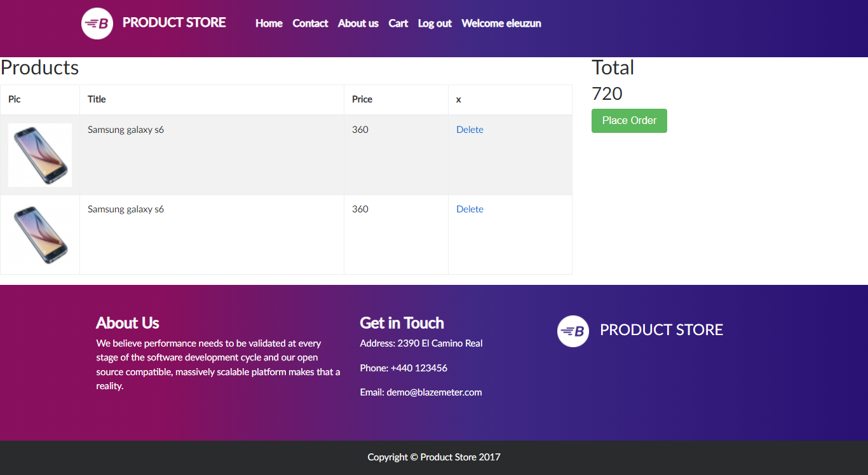This screenshot has width=868, height=475.
Task: Click the green Place Order button
Action: [x=629, y=121]
